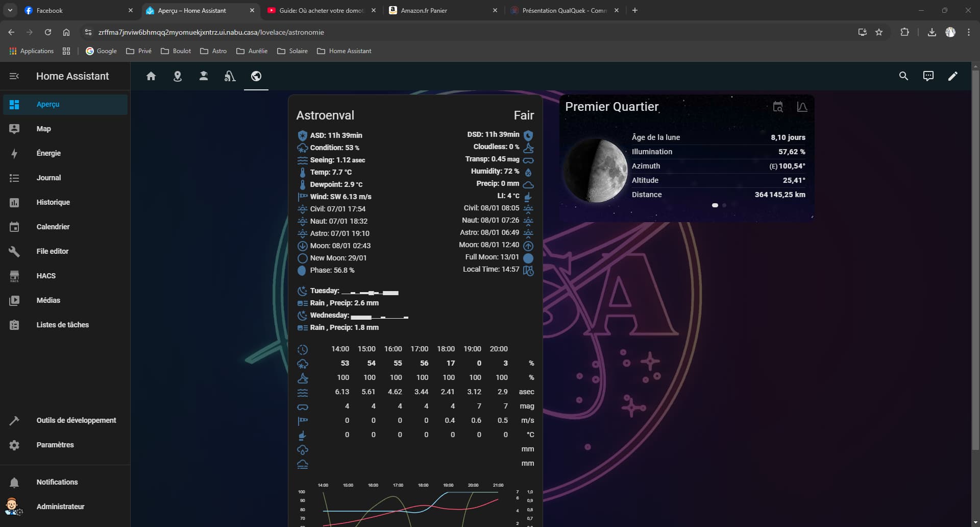980x527 pixels.
Task: Open Administrateur user profile
Action: [x=65, y=507]
